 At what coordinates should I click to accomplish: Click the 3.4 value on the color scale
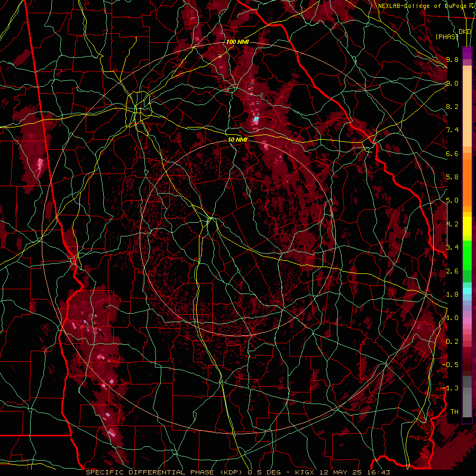[452, 248]
